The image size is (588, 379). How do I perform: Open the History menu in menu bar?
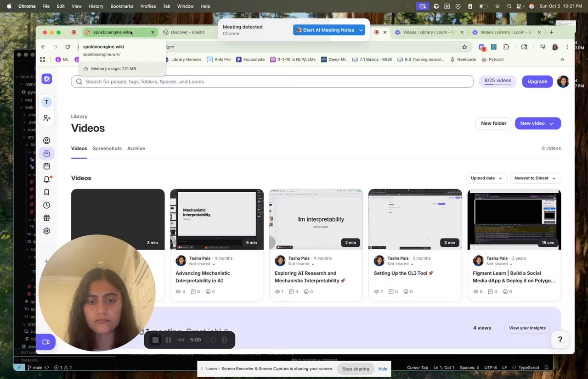[x=96, y=6]
